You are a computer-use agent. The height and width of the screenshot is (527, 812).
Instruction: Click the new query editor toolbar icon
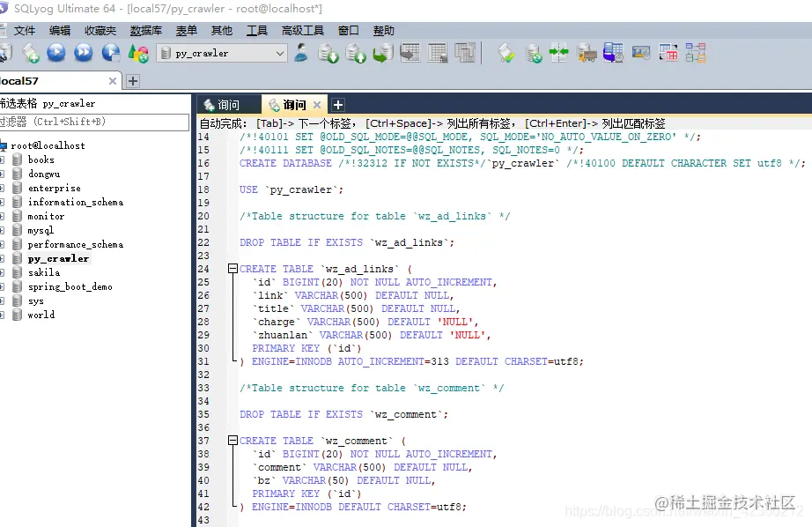pyautogui.click(x=31, y=53)
